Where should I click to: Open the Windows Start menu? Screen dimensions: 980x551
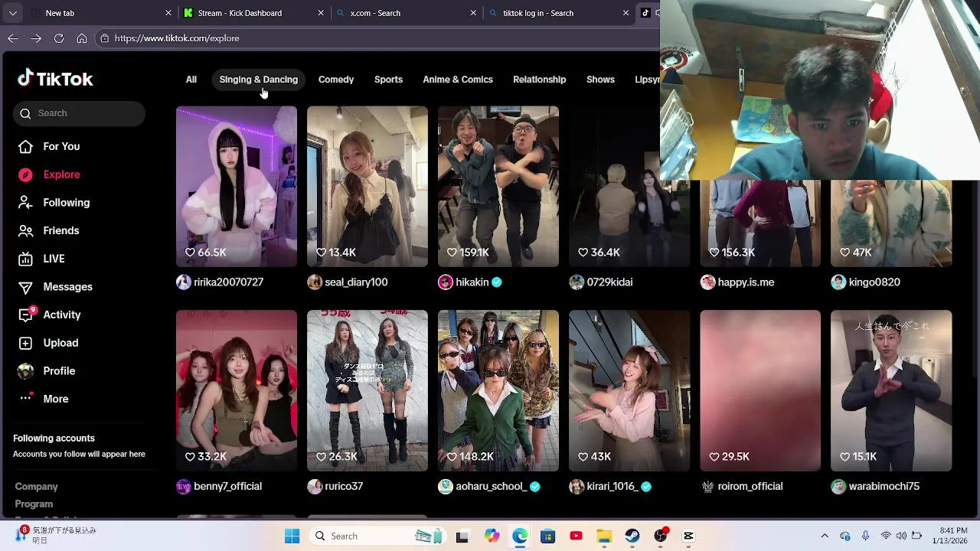click(x=292, y=536)
